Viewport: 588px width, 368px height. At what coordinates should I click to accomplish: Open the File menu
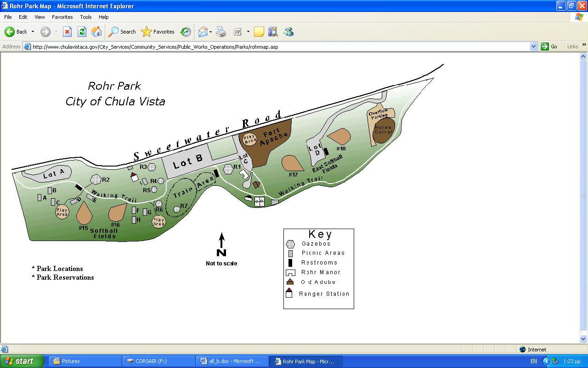pyautogui.click(x=8, y=17)
